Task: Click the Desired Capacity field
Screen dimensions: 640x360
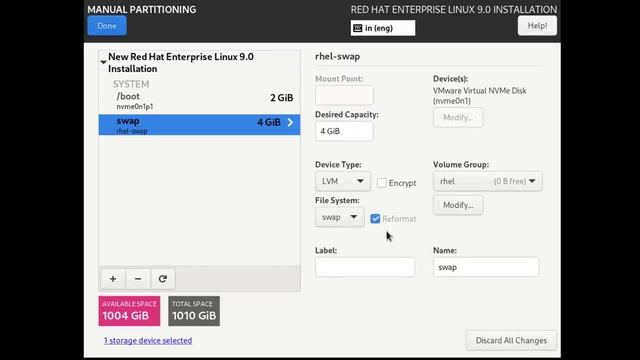Action: click(x=344, y=131)
